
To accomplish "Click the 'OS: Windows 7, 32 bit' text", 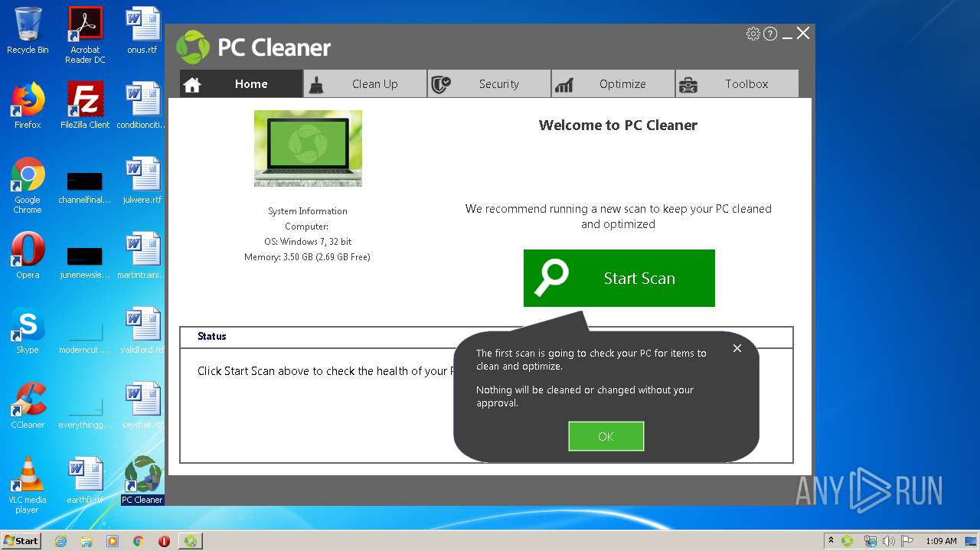I will (308, 242).
